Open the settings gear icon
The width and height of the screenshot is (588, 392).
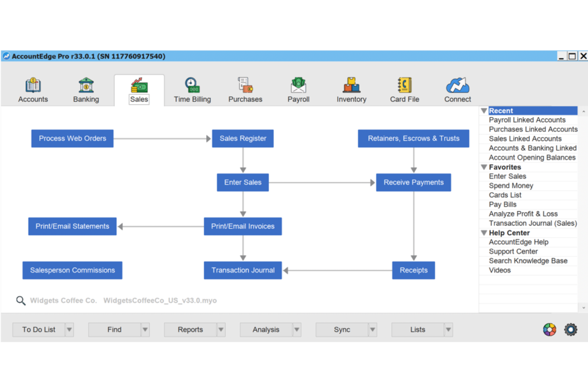click(571, 330)
